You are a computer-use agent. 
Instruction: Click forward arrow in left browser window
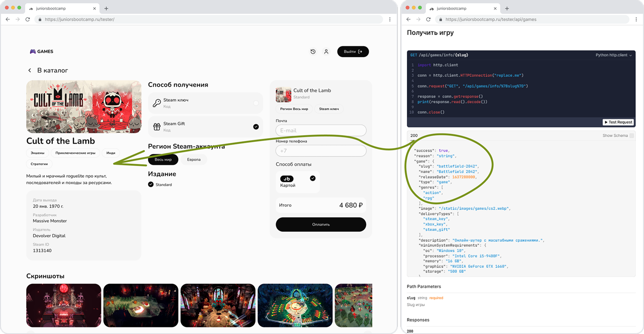(18, 19)
